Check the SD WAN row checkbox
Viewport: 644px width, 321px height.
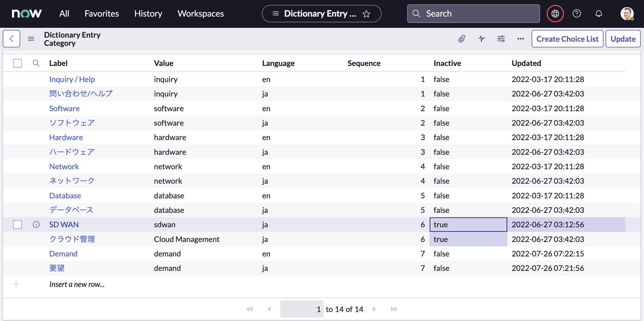[x=17, y=225]
